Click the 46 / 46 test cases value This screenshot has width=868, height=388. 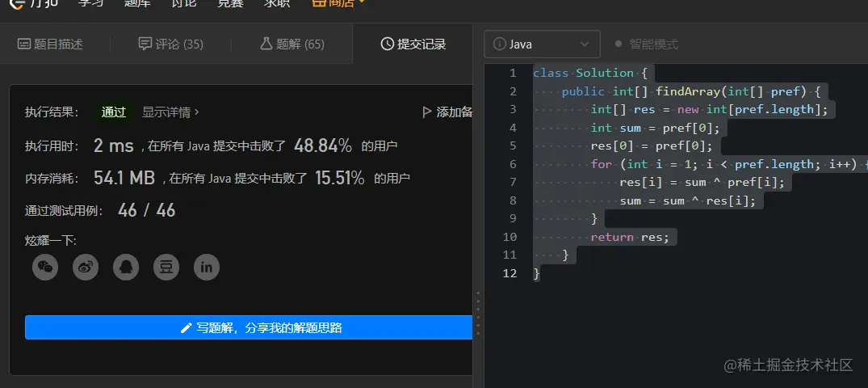point(146,210)
